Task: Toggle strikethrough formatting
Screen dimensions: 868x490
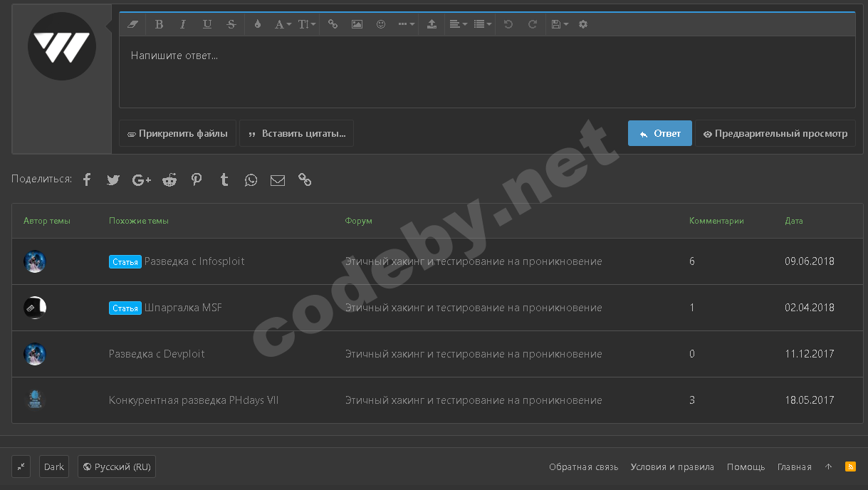Action: pyautogui.click(x=231, y=24)
